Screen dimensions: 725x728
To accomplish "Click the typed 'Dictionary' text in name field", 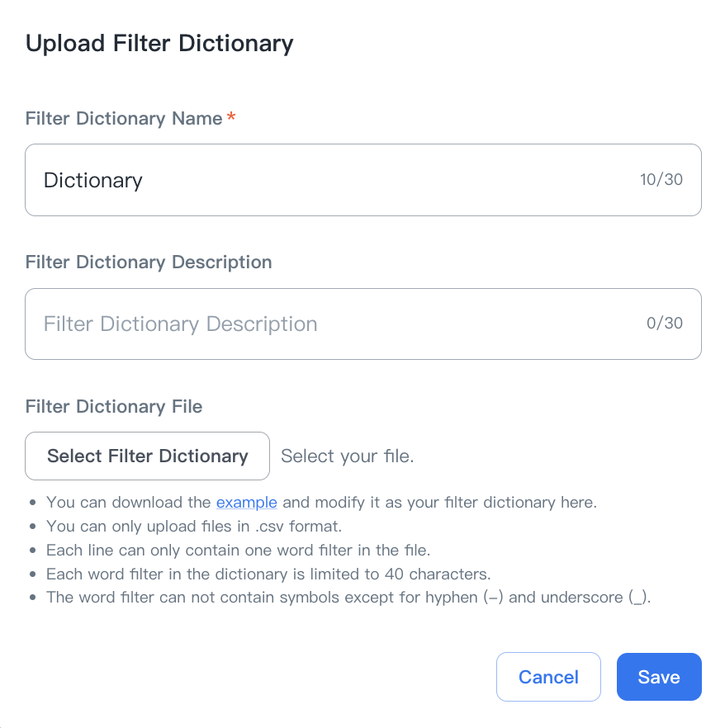I will [x=92, y=181].
